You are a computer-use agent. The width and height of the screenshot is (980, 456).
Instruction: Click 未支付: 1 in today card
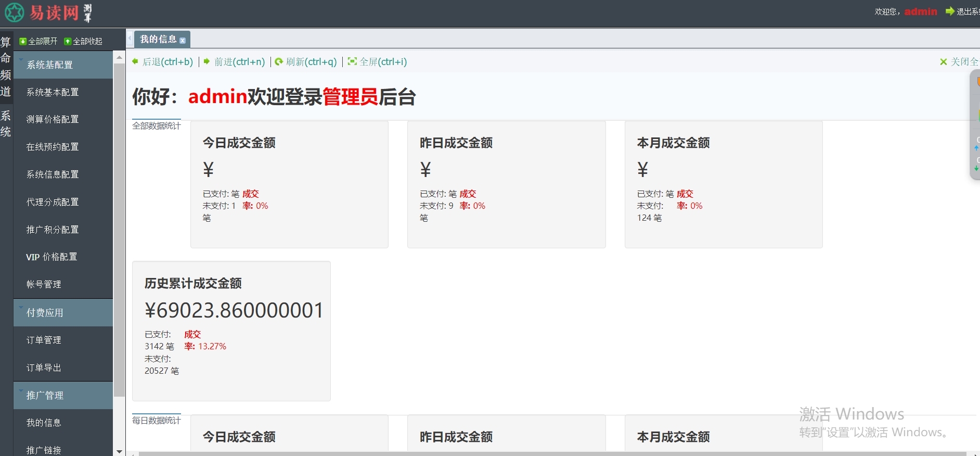pyautogui.click(x=219, y=206)
